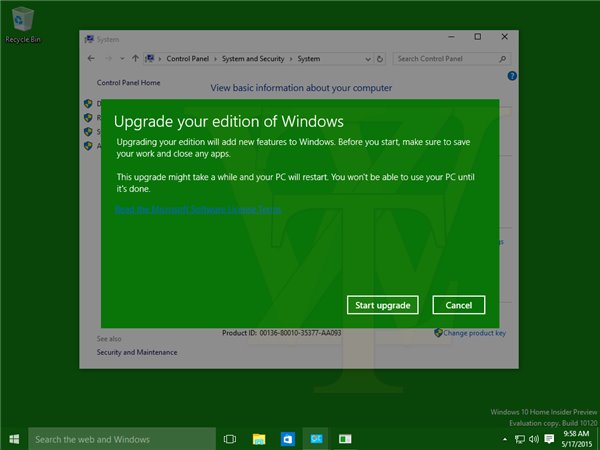This screenshot has height=450, width=600.
Task: Open Task View from the taskbar
Action: pos(230,439)
